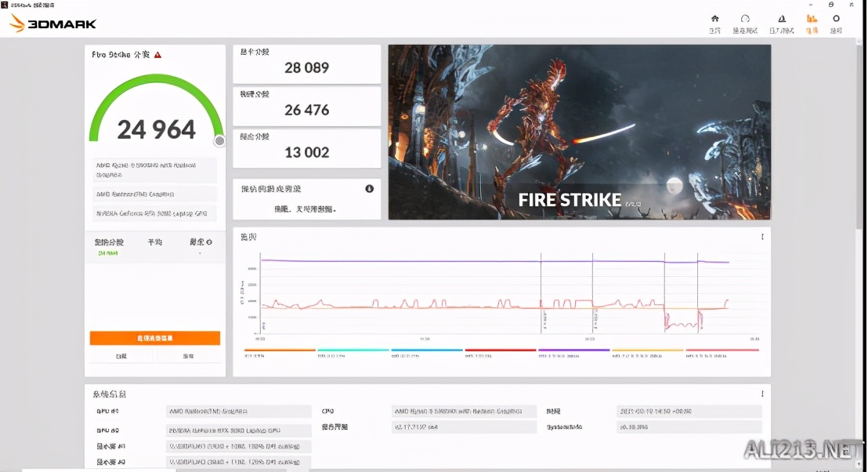
Task: Click the application icon in the window title bar
Action: (x=5, y=5)
